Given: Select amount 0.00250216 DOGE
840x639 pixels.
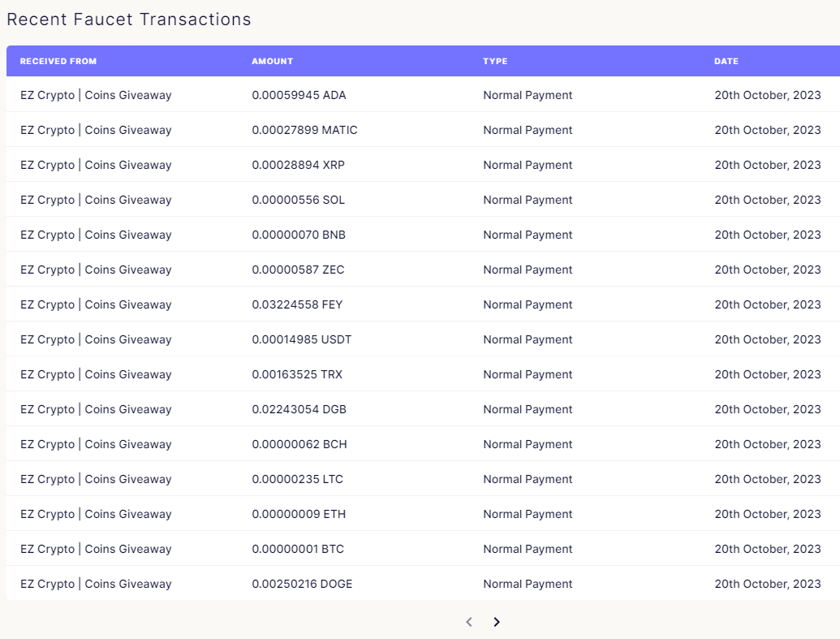Looking at the screenshot, I should coord(302,583).
